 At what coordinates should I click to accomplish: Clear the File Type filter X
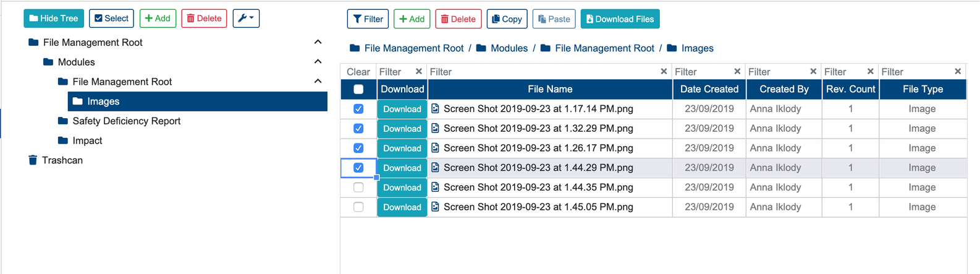coord(958,71)
